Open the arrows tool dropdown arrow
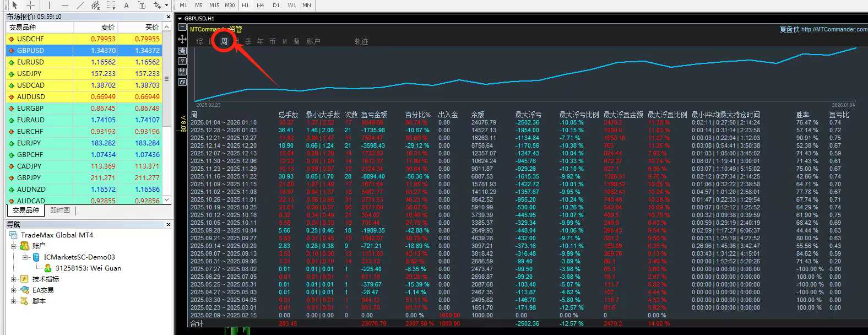Viewport: 868px width, 335px height. pyautogui.click(x=166, y=6)
